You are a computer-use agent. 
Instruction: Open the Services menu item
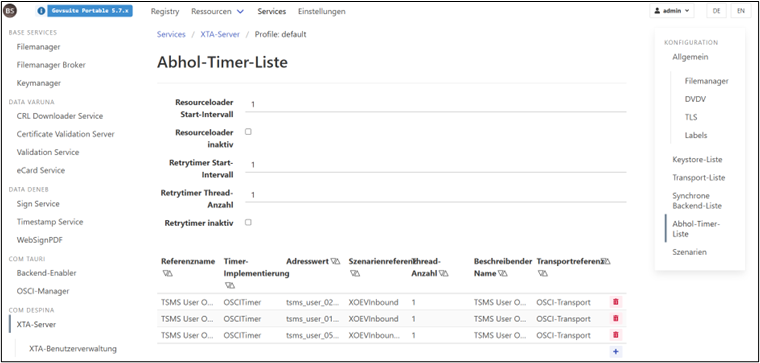pos(271,11)
